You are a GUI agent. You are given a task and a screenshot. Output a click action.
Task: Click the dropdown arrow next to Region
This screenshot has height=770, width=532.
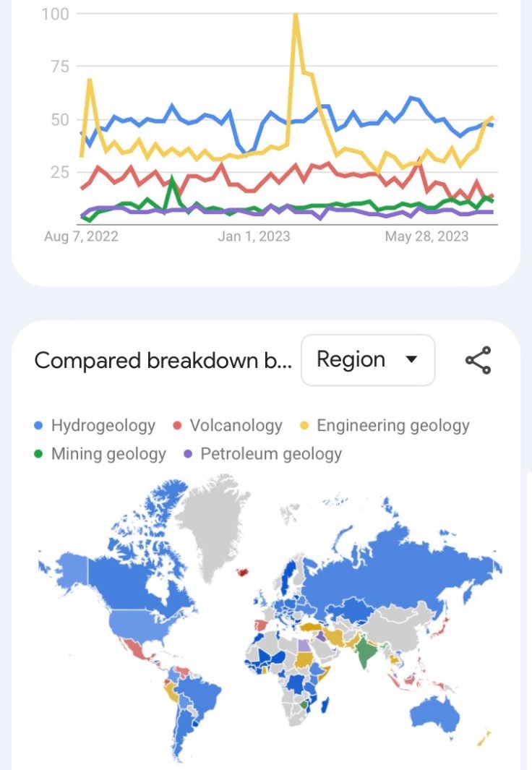412,360
